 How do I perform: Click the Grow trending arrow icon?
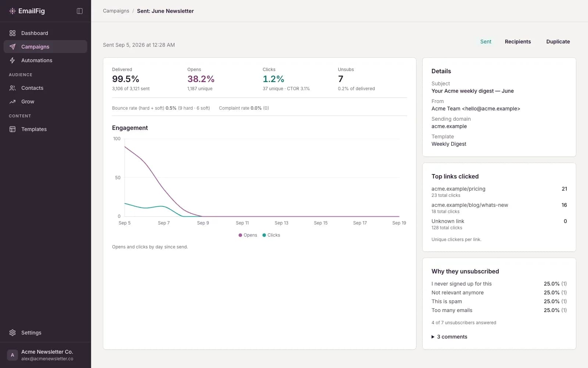point(12,102)
